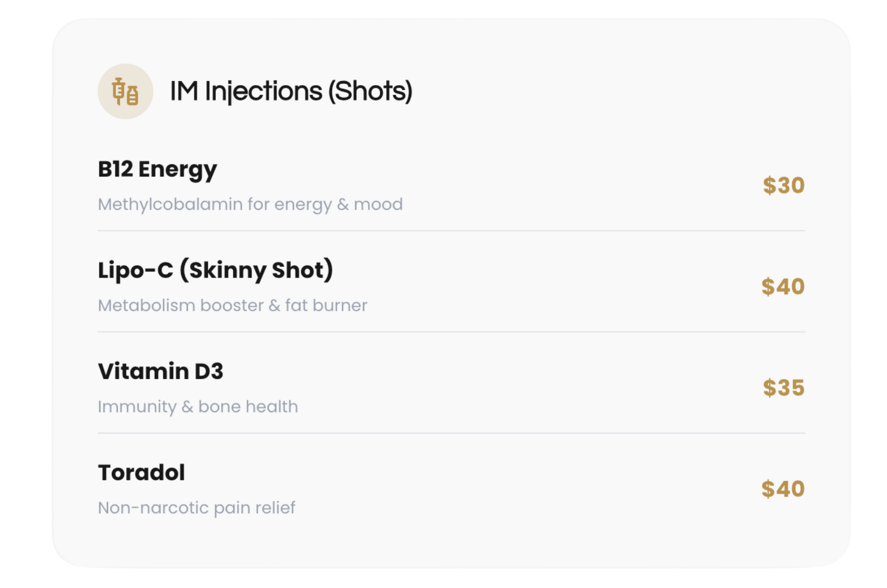Click the $30 price for B12 Energy
The image size is (887, 588).
point(784,186)
